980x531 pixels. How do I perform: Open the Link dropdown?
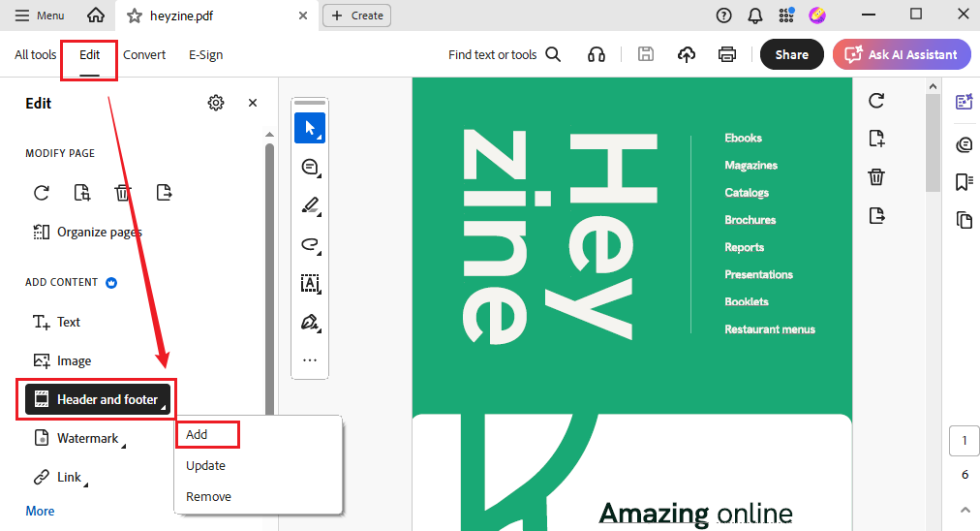[60, 477]
